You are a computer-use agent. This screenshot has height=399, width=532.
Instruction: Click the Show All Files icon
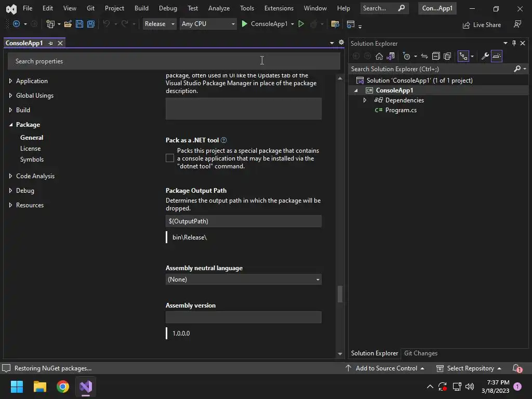click(447, 56)
